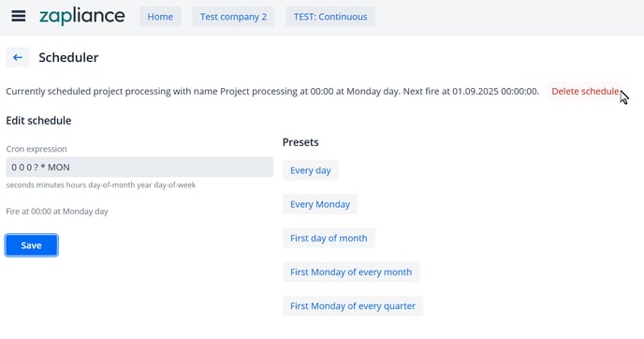Click the Fire at 00:00 description text
This screenshot has width=644, height=339.
57,212
